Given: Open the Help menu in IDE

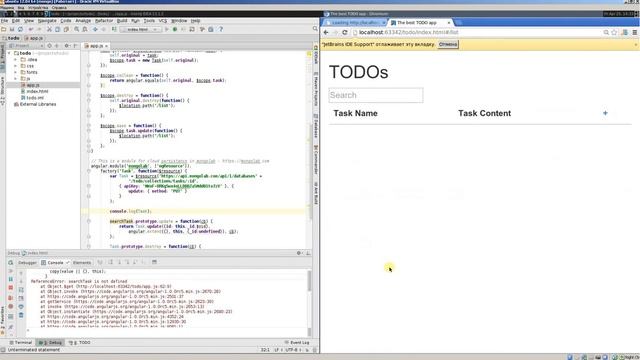Looking at the screenshot, I should (x=196, y=21).
